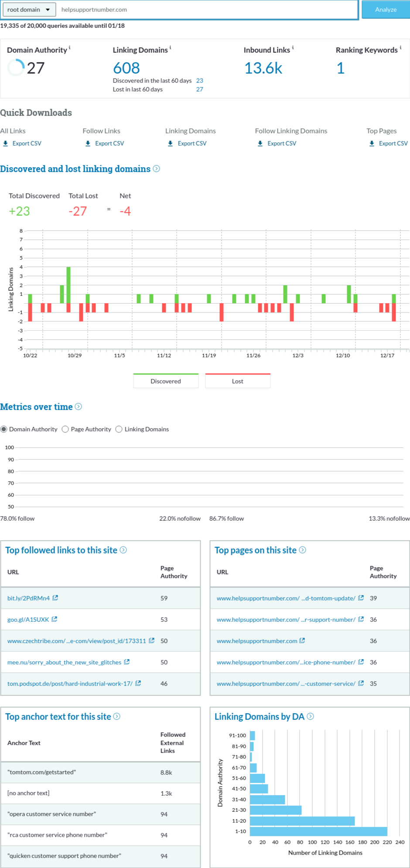Open the external link icon next to goo.gl/A1SUXK

55,619
